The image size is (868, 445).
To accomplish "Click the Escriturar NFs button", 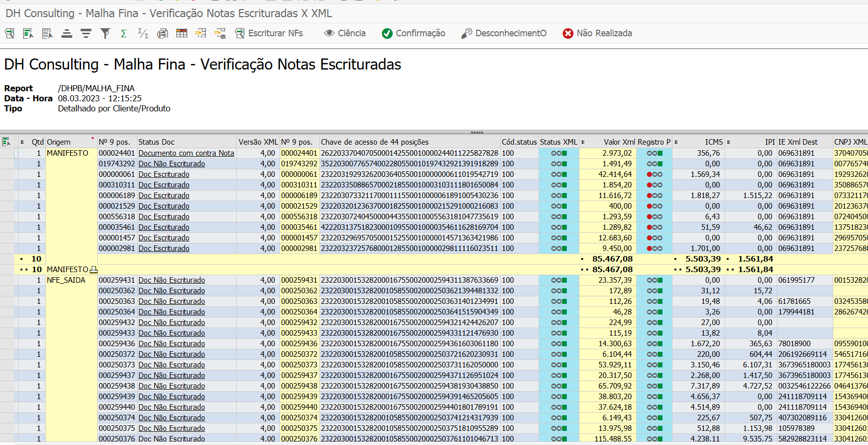I will (269, 33).
